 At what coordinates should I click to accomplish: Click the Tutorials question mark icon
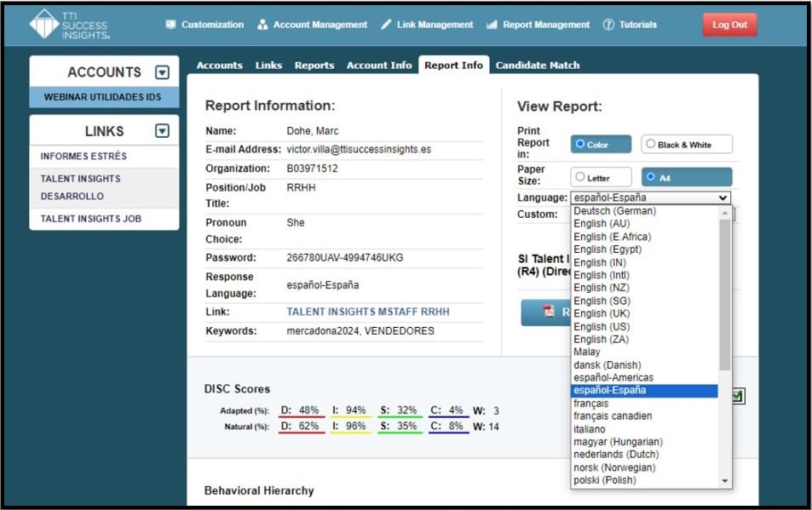coord(608,25)
